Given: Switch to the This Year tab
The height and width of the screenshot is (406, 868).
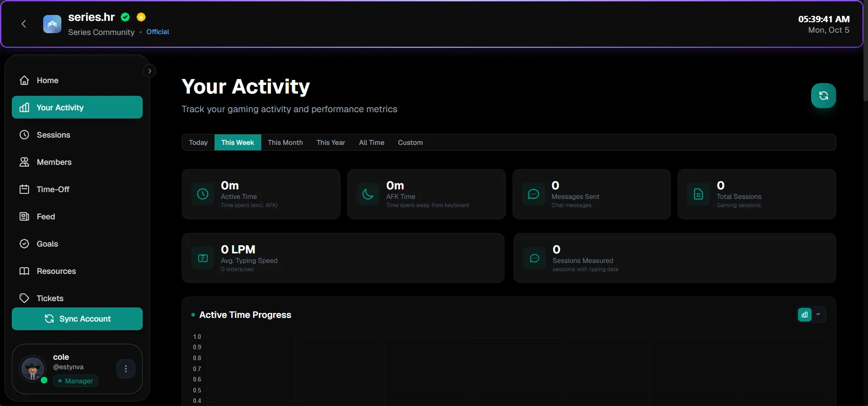Looking at the screenshot, I should (331, 143).
